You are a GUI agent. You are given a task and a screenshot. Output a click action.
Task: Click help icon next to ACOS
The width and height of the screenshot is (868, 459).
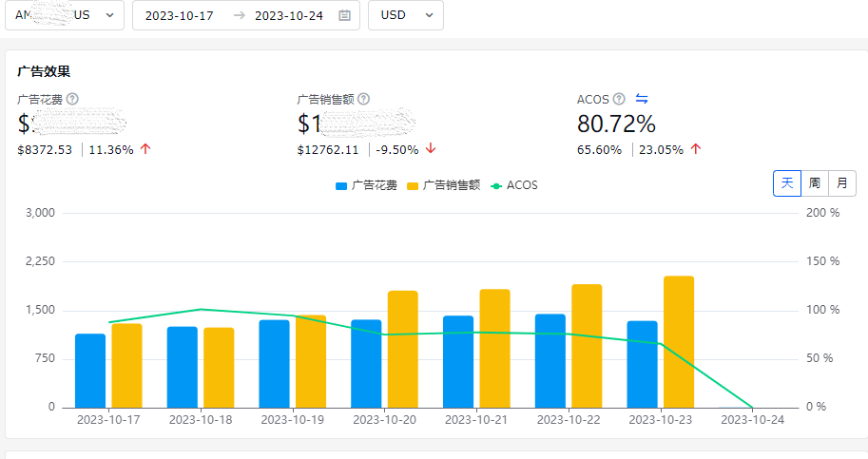620,99
